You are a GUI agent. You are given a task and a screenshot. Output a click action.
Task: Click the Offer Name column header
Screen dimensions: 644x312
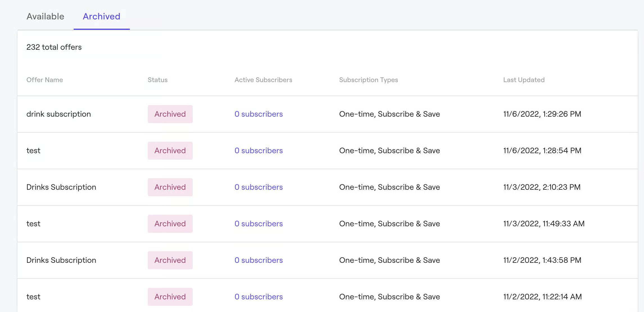[45, 80]
